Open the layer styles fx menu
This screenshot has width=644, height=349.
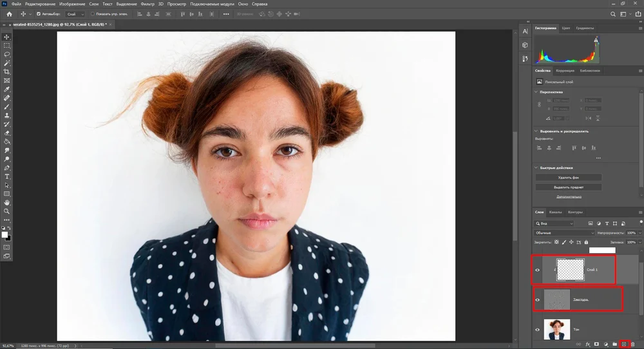point(587,344)
